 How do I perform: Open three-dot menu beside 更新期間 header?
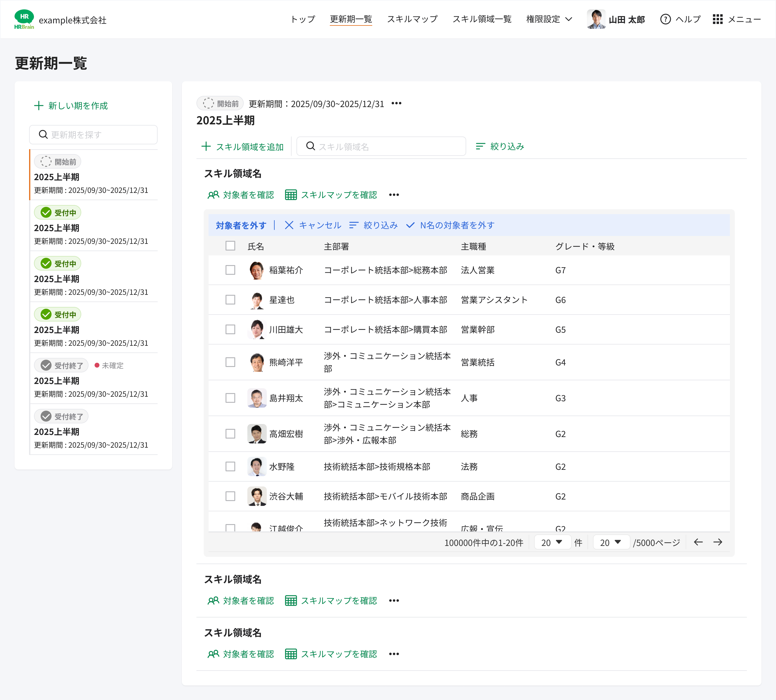396,103
